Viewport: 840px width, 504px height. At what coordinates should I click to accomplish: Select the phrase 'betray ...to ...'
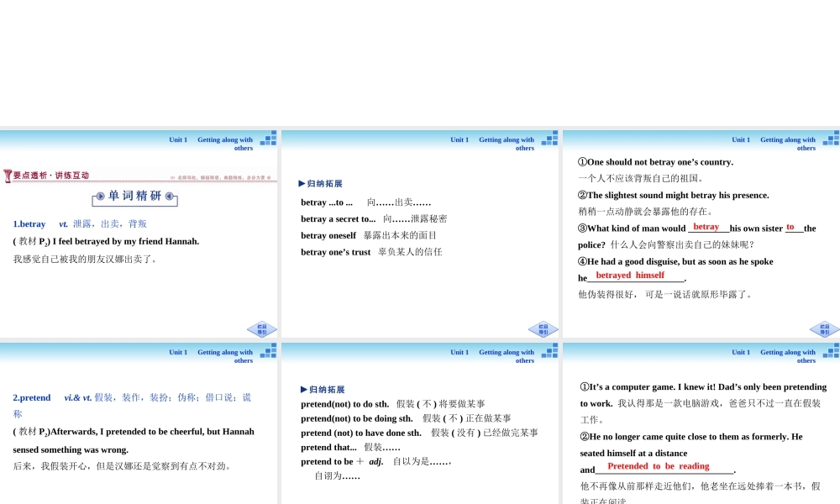point(327,202)
